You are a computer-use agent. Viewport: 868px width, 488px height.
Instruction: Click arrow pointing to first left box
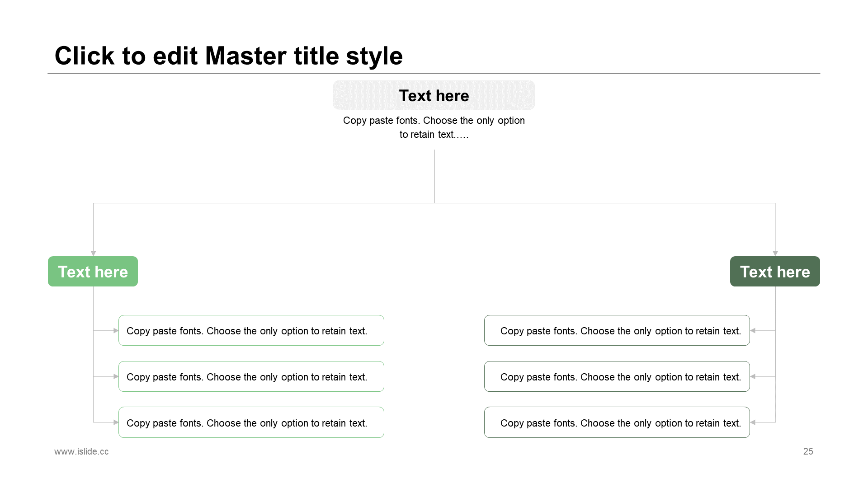[116, 331]
